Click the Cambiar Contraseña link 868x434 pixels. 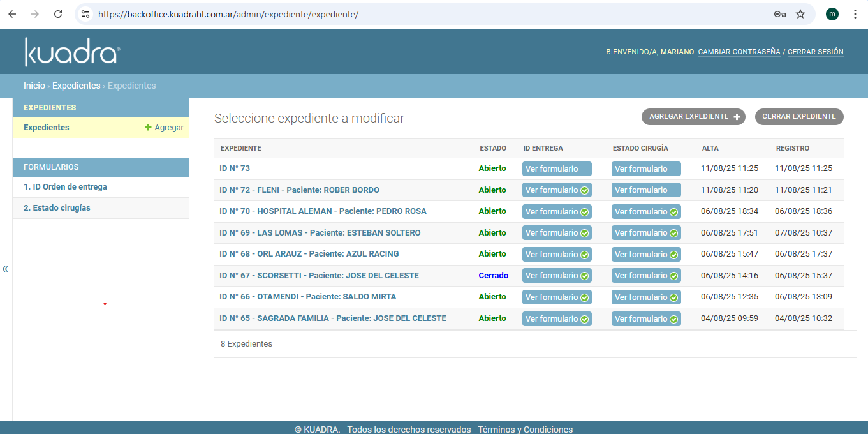coord(739,52)
